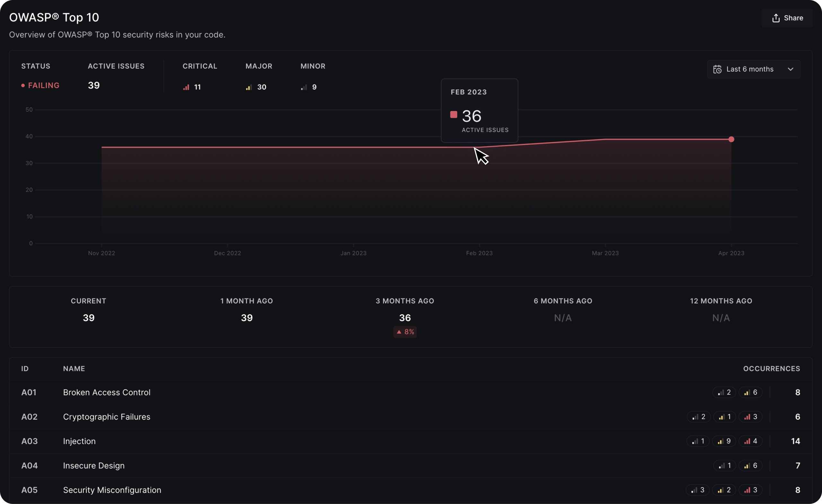Screen dimensions: 822x504
Task: Click the yellow Major severity bars icon
Action: (249, 87)
